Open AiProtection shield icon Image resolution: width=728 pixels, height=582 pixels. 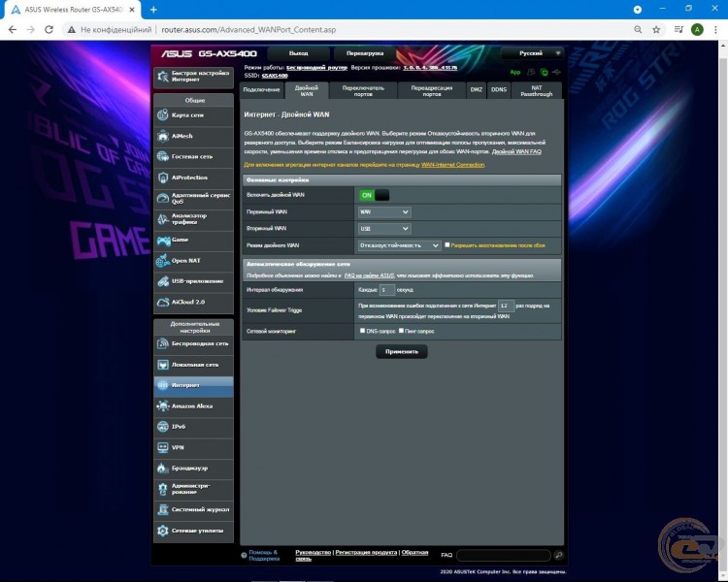click(x=162, y=178)
